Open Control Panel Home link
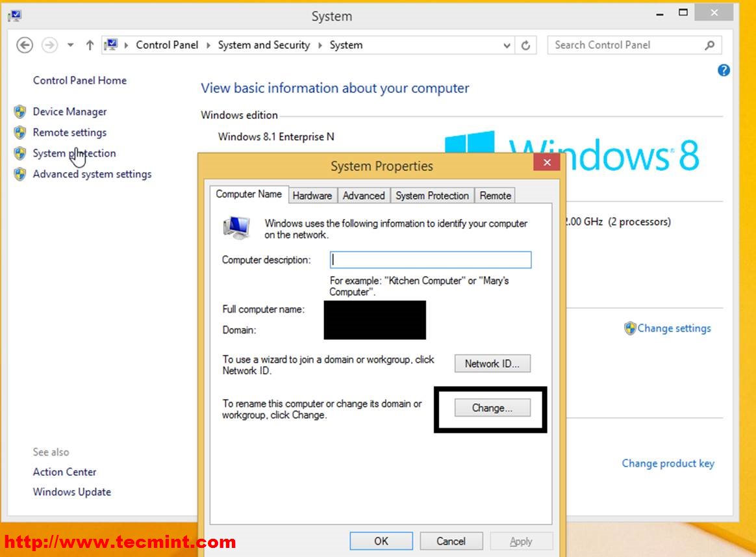This screenshot has height=557, width=756. [79, 81]
